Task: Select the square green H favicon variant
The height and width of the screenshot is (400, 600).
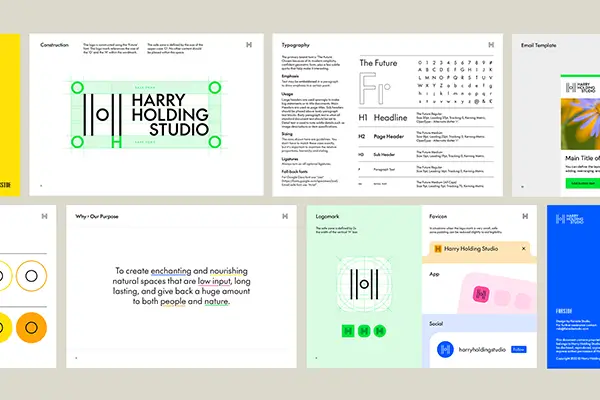Action: 348,331
